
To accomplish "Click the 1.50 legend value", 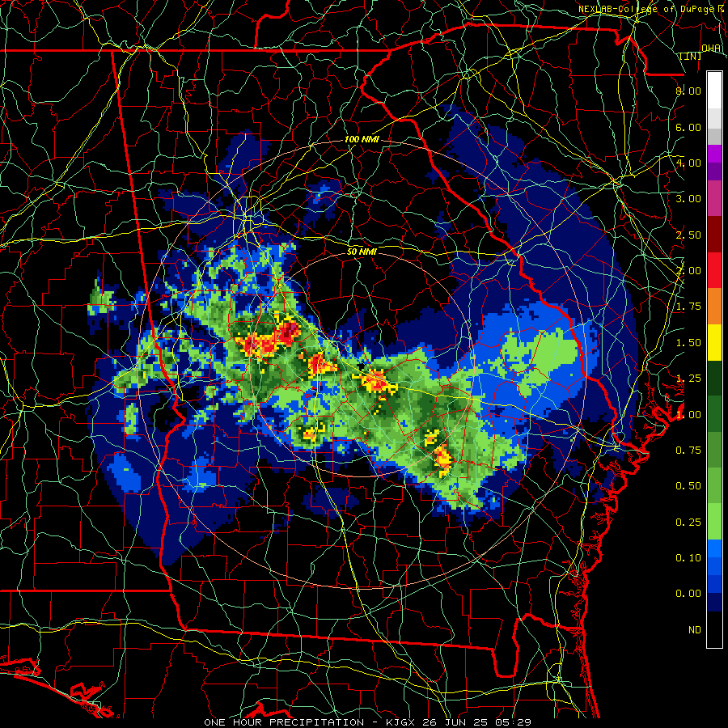I will pos(688,343).
